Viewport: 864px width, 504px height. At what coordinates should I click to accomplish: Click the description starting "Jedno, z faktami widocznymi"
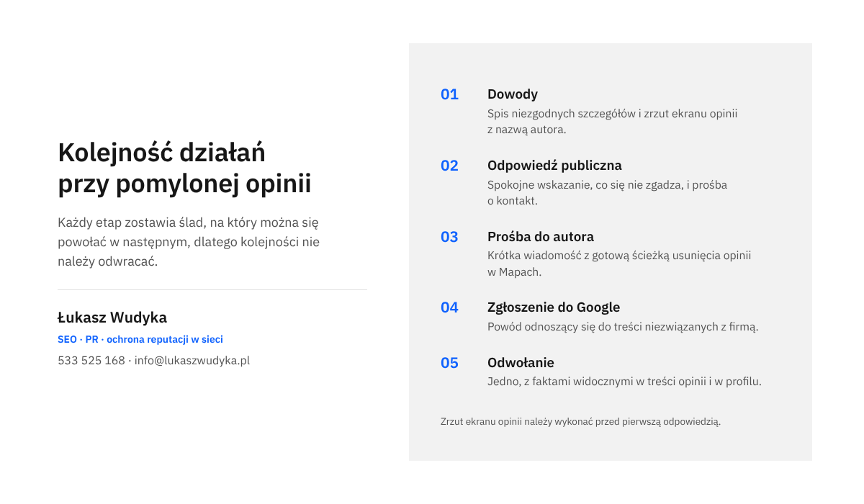(x=624, y=382)
